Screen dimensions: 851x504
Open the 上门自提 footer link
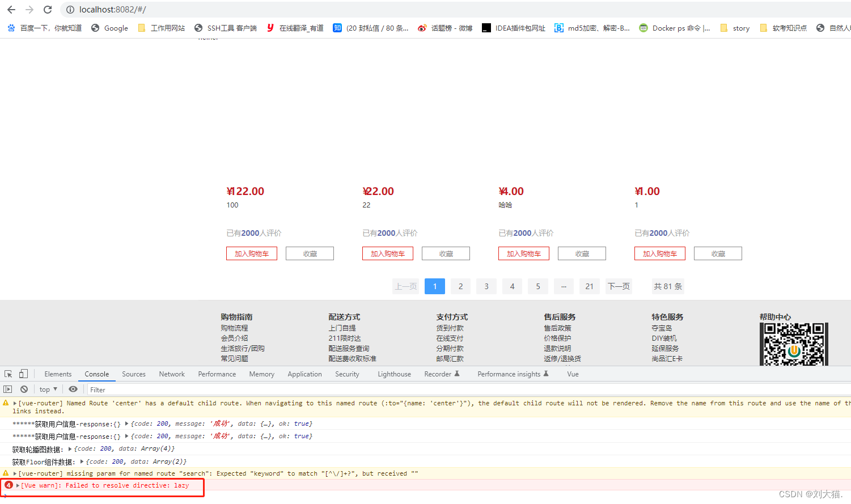click(342, 328)
